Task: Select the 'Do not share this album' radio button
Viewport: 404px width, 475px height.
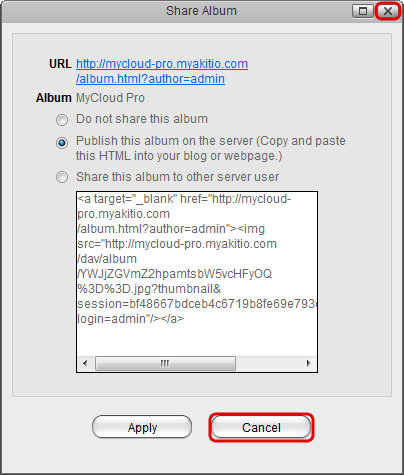Action: coord(62,120)
